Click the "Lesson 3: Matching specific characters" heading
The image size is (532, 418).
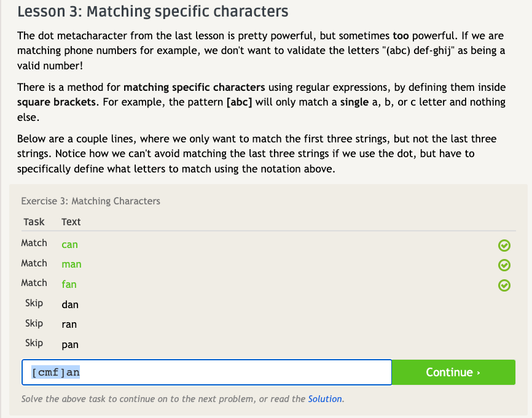(153, 11)
